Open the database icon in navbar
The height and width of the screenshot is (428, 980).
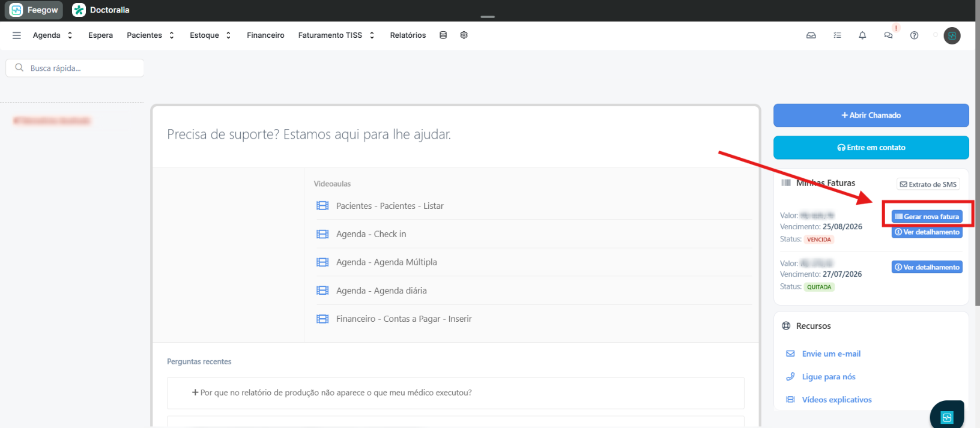(x=443, y=35)
